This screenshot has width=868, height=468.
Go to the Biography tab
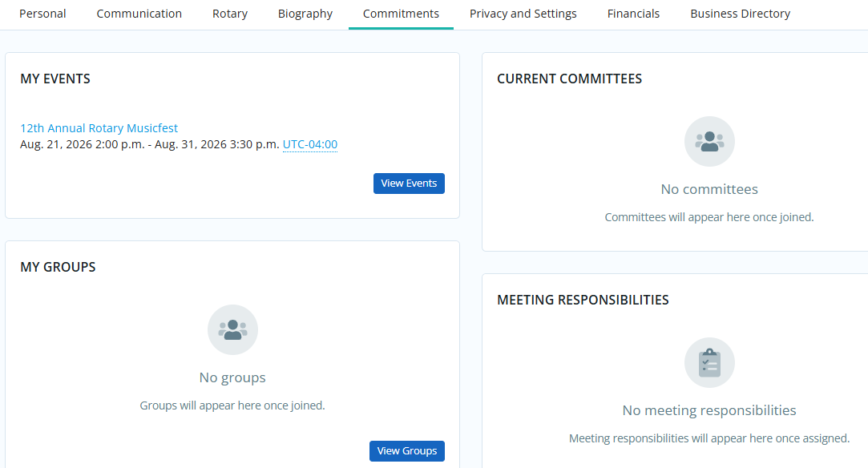[305, 14]
